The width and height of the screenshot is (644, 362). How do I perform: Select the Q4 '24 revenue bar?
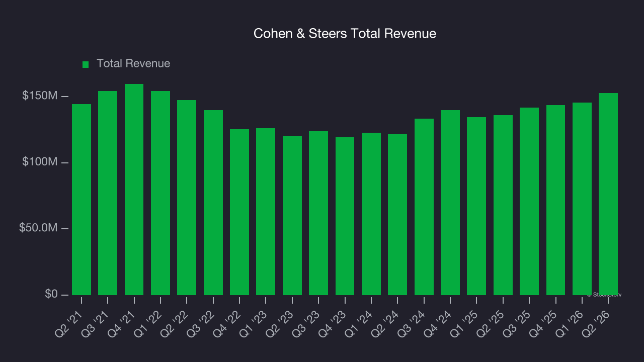450,203
